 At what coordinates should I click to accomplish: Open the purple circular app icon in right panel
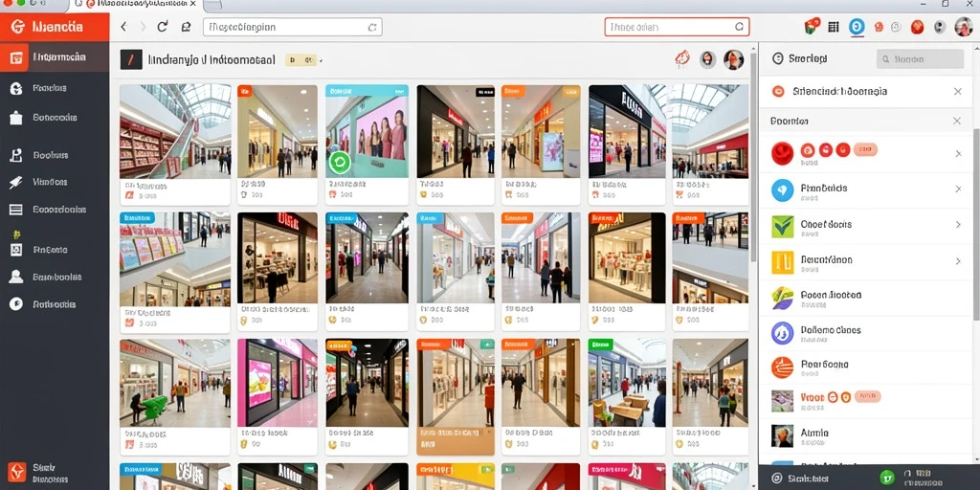(783, 333)
